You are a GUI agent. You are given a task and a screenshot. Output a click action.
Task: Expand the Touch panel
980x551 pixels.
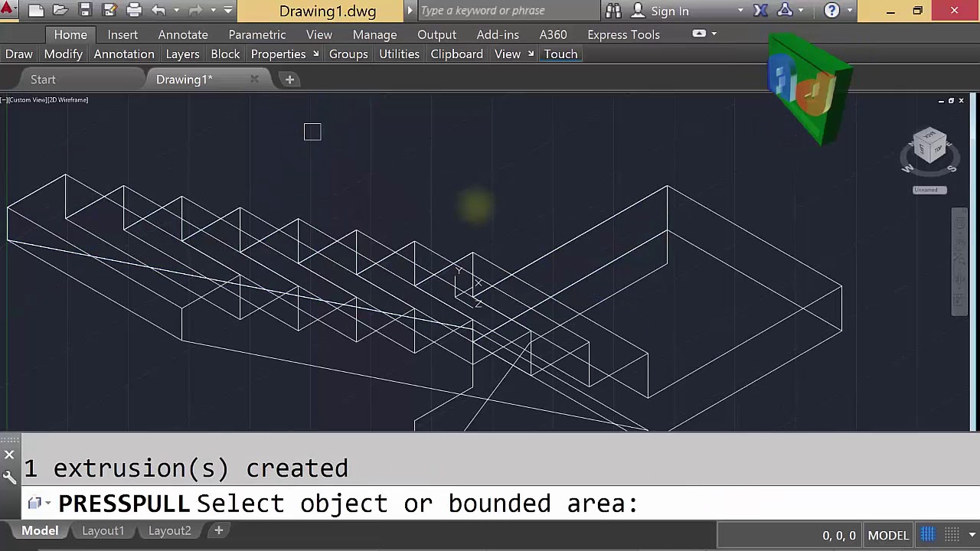coord(560,54)
